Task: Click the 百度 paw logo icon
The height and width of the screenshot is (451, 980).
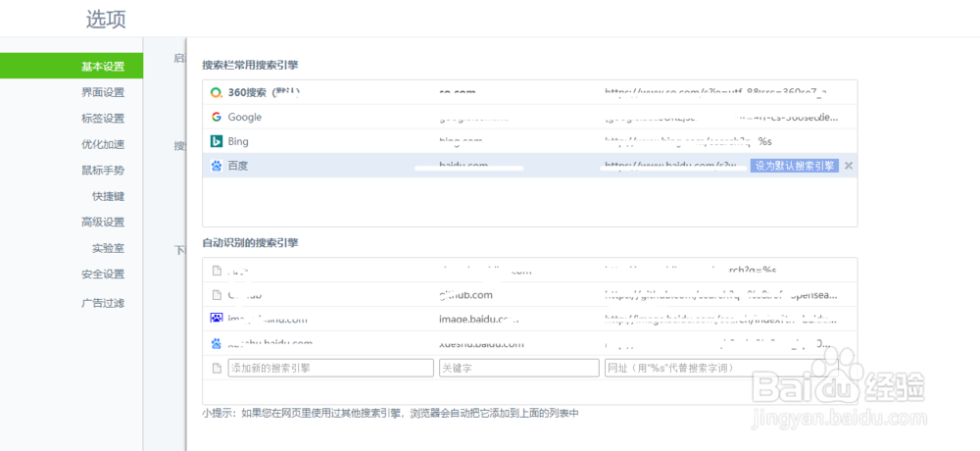Action: [217, 167]
